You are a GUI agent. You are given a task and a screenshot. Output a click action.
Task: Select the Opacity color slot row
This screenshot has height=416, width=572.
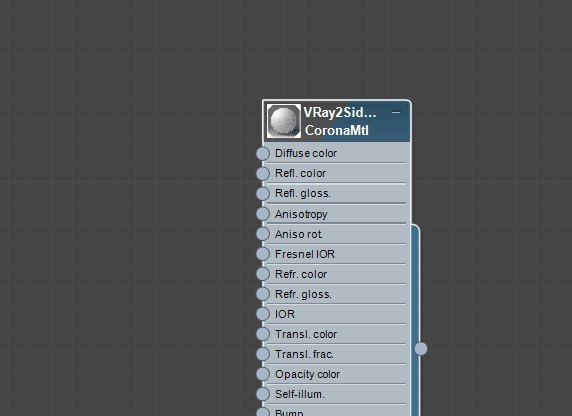point(337,374)
